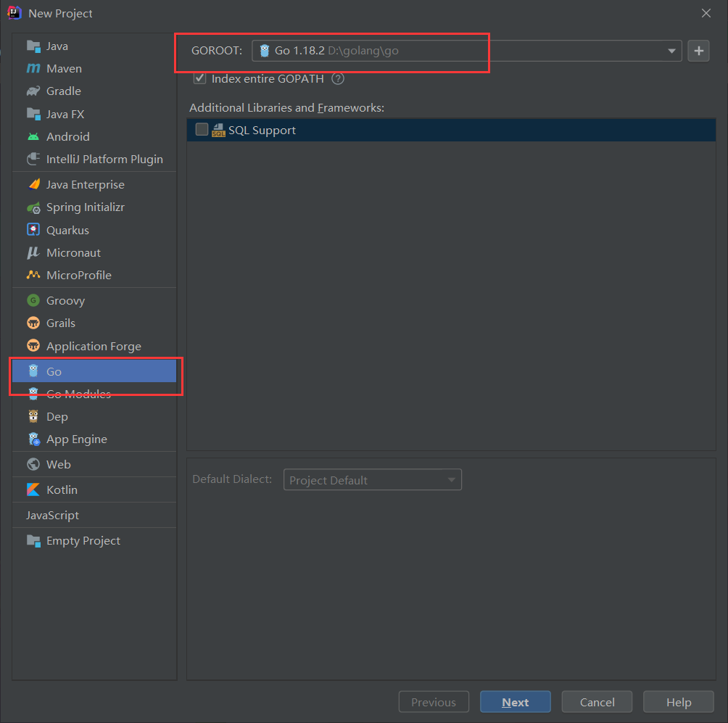Click the Next button
The height and width of the screenshot is (723, 728).
[516, 702]
